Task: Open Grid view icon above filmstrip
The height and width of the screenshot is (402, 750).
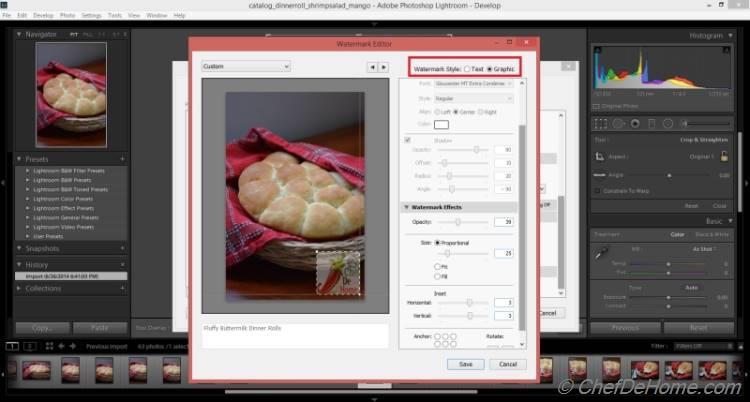Action: pyautogui.click(x=49, y=346)
